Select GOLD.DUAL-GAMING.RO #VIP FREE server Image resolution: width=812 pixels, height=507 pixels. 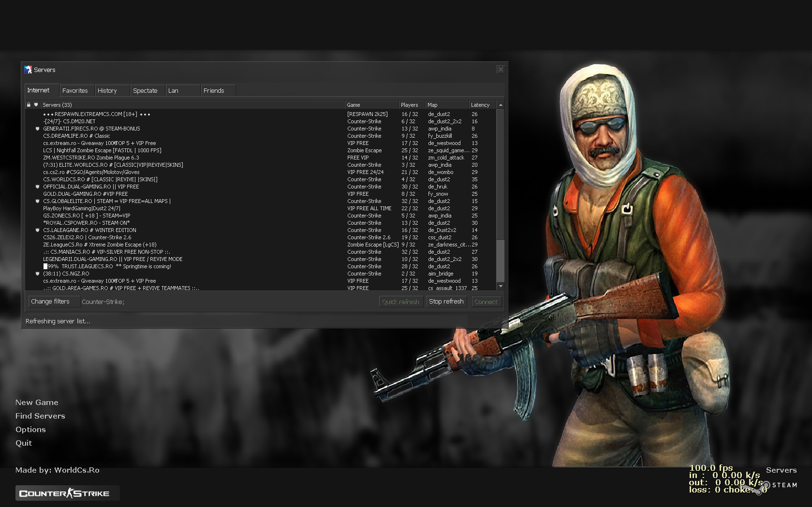coord(261,194)
